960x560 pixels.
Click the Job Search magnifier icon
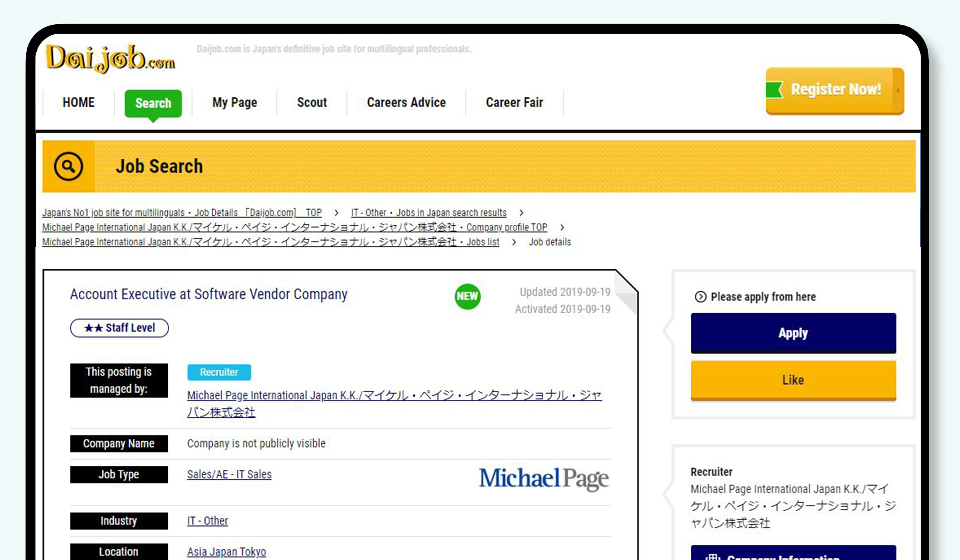pos(68,166)
